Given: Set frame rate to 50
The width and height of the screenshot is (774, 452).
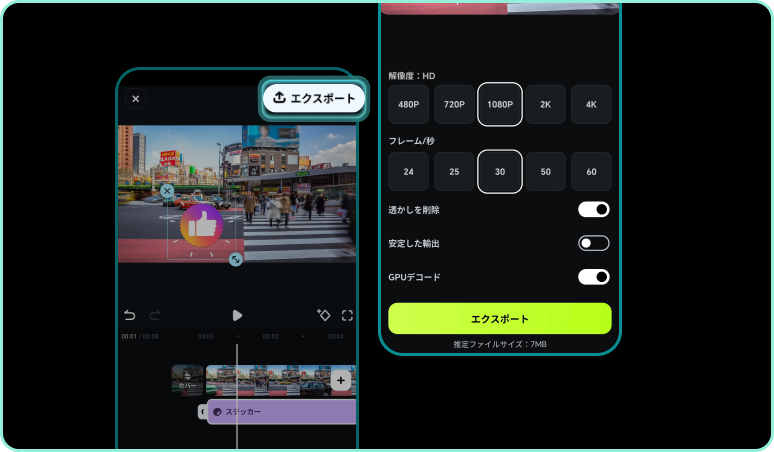Looking at the screenshot, I should point(545,172).
